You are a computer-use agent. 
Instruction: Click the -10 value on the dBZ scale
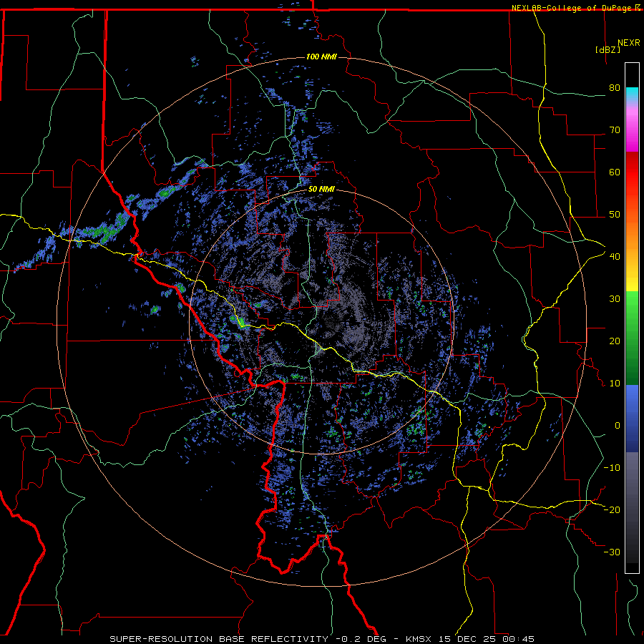pos(612,467)
